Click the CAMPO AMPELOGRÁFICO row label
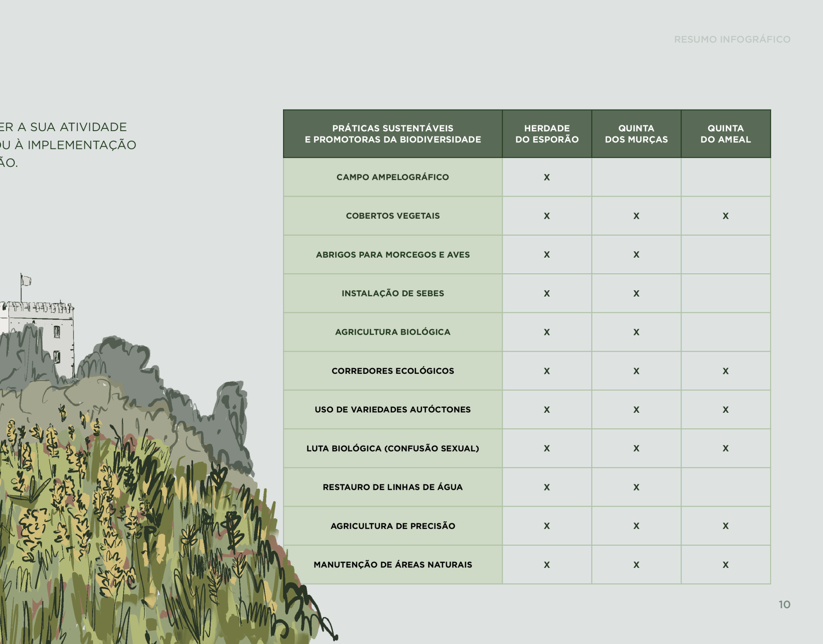 [x=393, y=177]
